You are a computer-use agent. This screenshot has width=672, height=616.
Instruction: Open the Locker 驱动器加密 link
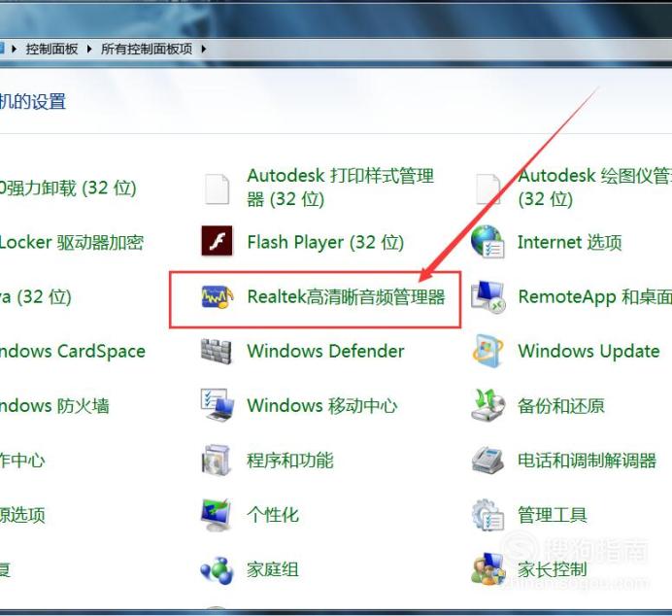pyautogui.click(x=72, y=242)
